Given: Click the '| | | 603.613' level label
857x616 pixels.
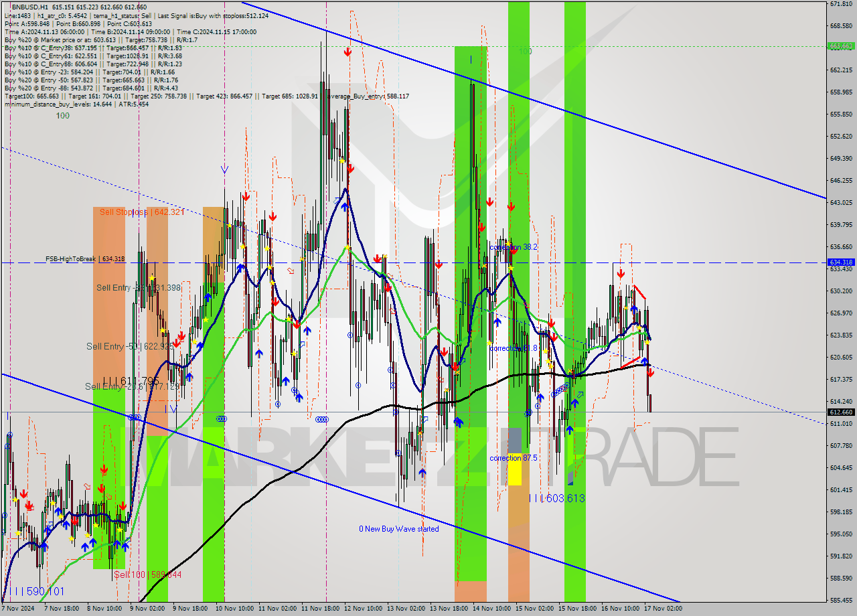Looking at the screenshot, I should (557, 498).
